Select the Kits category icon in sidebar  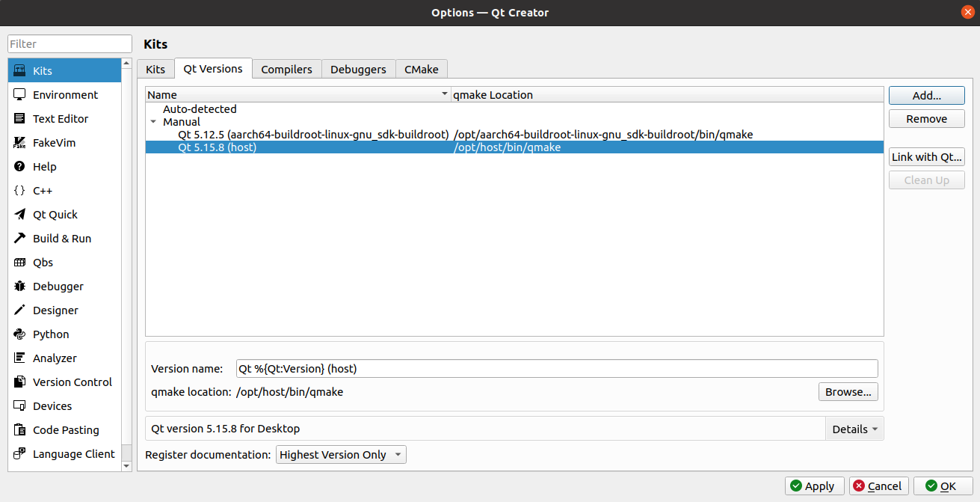click(20, 70)
